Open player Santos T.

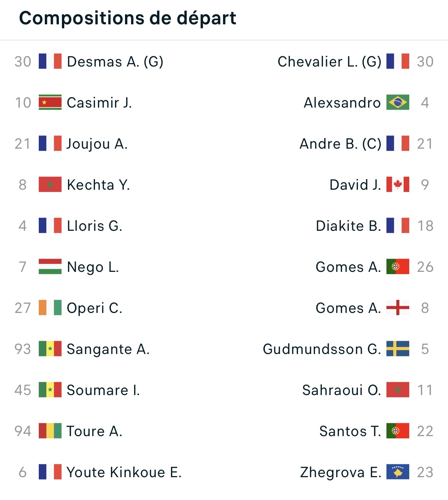pyautogui.click(x=350, y=431)
